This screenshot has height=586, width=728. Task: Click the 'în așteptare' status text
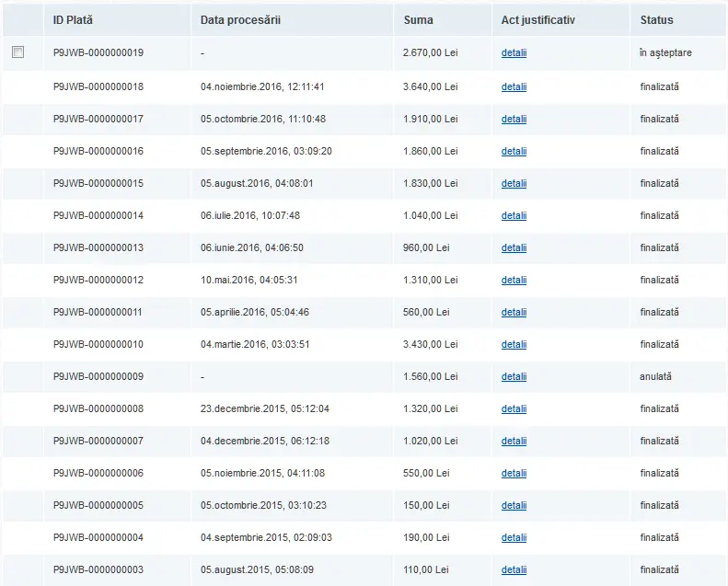click(x=665, y=52)
